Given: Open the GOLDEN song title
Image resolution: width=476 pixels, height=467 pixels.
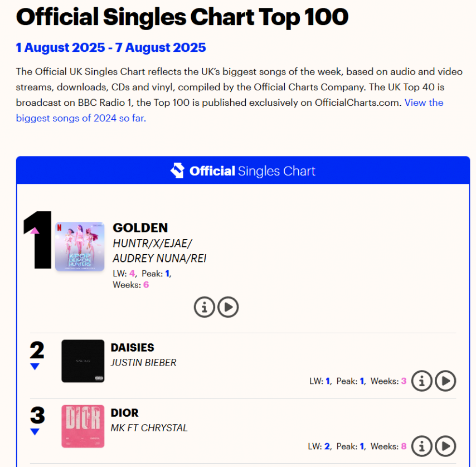Looking at the screenshot, I should (140, 227).
